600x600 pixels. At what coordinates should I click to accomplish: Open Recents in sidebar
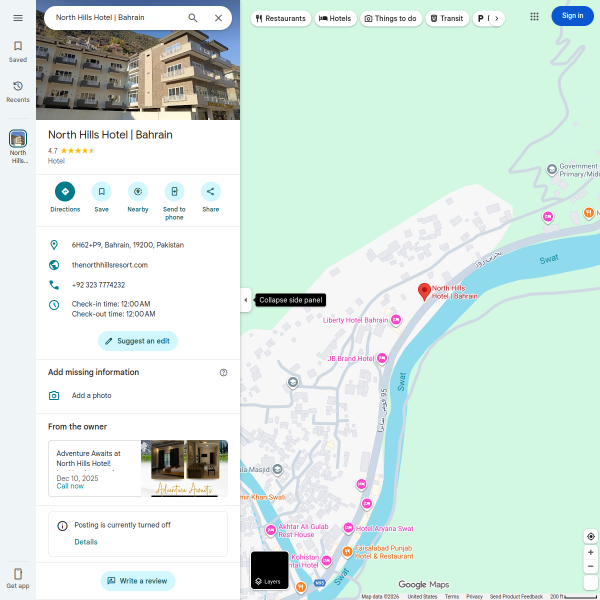(x=18, y=91)
